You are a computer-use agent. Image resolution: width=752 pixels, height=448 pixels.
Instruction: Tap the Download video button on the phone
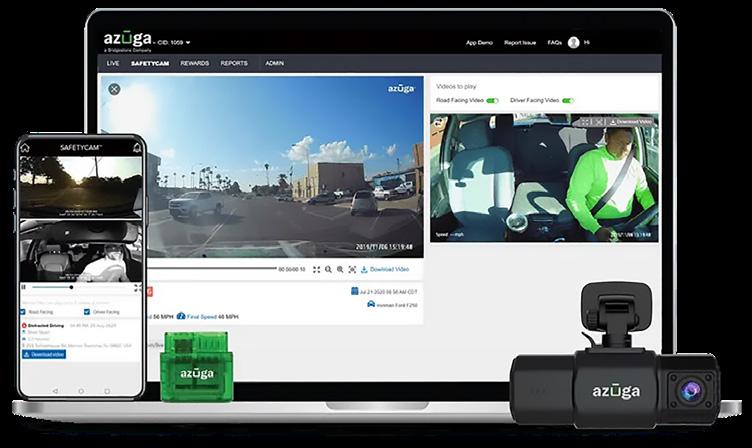44,354
